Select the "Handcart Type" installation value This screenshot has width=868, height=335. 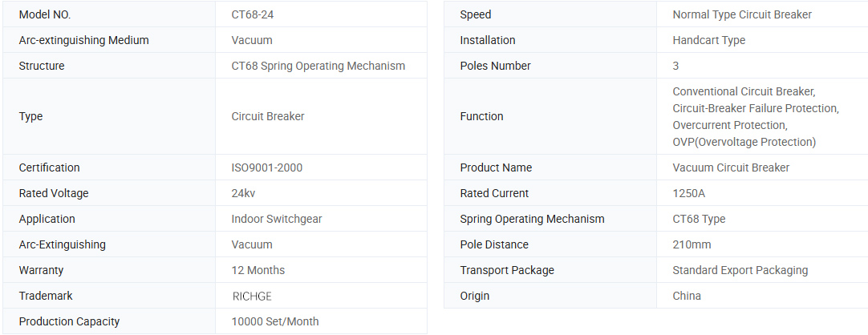tap(708, 40)
